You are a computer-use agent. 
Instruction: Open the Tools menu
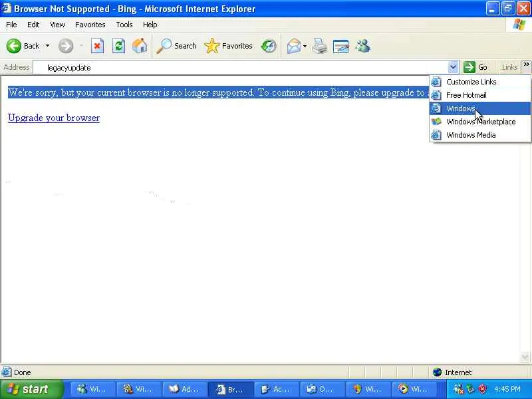[x=124, y=25]
